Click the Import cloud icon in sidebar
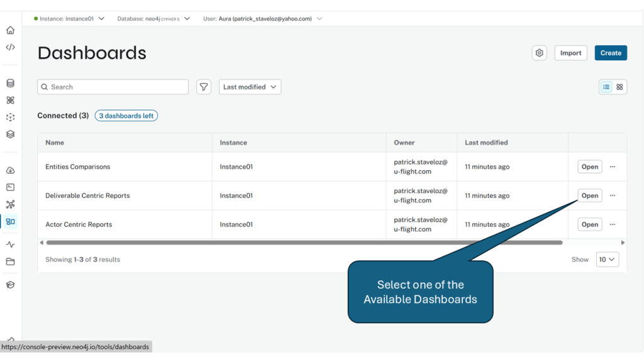The height and width of the screenshot is (362, 644). (10, 170)
